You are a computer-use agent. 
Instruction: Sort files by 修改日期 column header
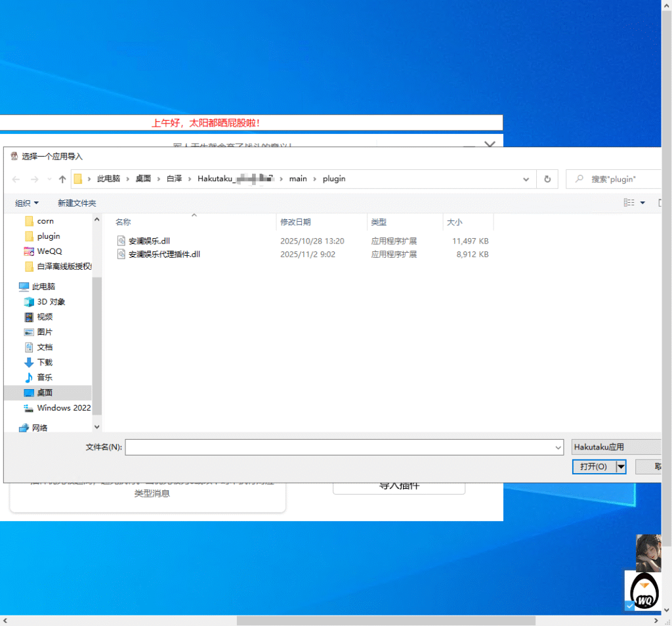tap(295, 222)
